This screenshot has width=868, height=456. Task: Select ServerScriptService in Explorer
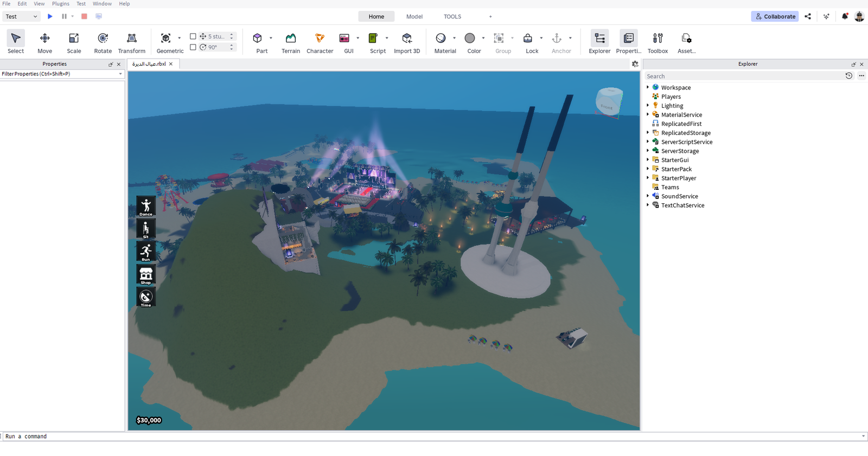(687, 142)
